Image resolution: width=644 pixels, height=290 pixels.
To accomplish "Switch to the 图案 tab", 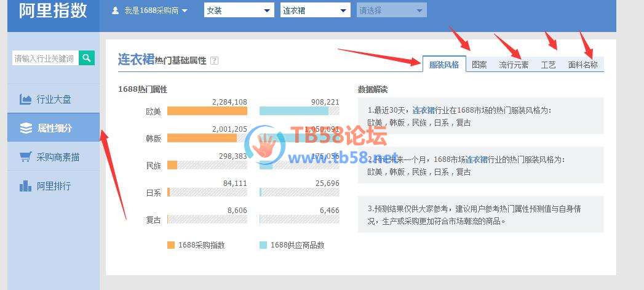I will tap(479, 65).
